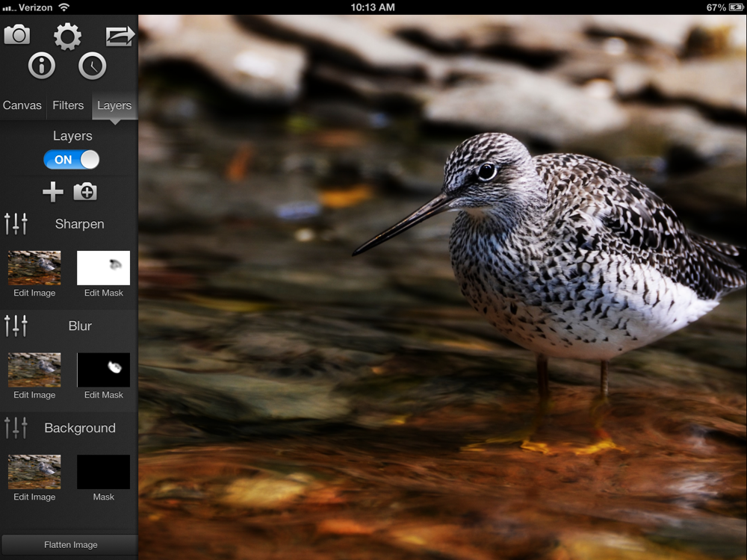Tap the Layers heading above the switch
This screenshot has height=560, width=747.
72,136
